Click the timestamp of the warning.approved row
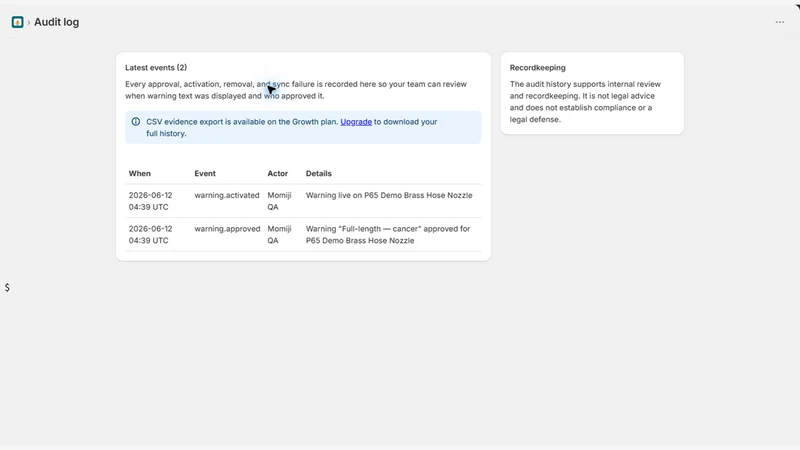This screenshot has height=450, width=800. pyautogui.click(x=151, y=235)
